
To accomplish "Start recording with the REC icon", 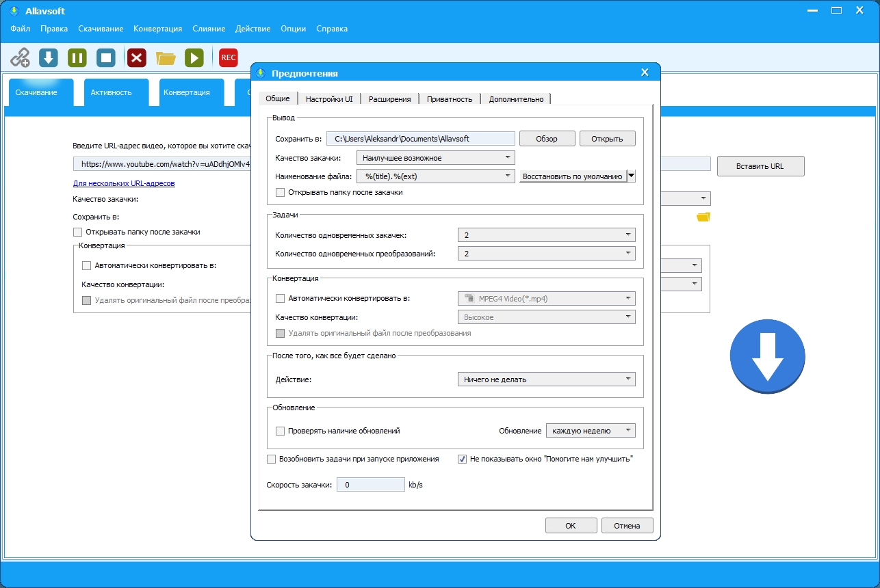I will [229, 57].
